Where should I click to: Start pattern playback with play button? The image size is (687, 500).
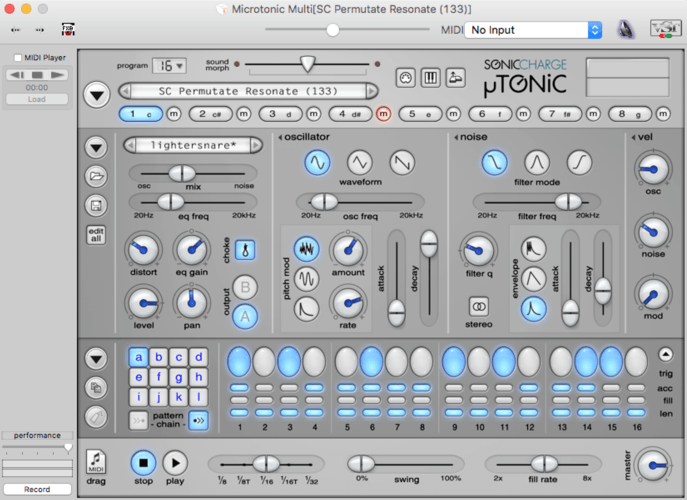[175, 463]
